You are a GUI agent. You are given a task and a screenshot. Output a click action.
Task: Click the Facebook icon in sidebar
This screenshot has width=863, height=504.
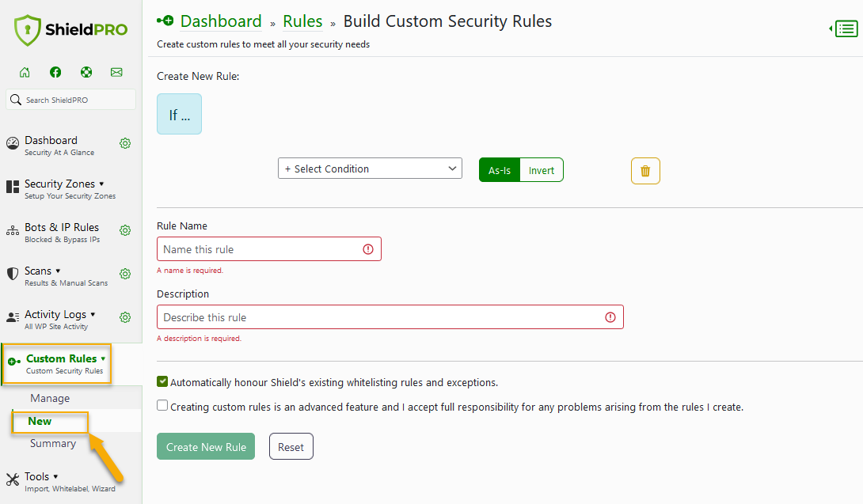click(55, 71)
